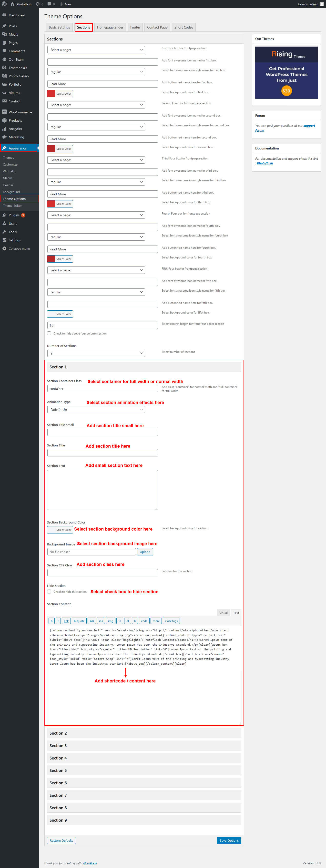Pick third box background Select Color swatch
This screenshot has width=326, height=868.
click(60, 204)
